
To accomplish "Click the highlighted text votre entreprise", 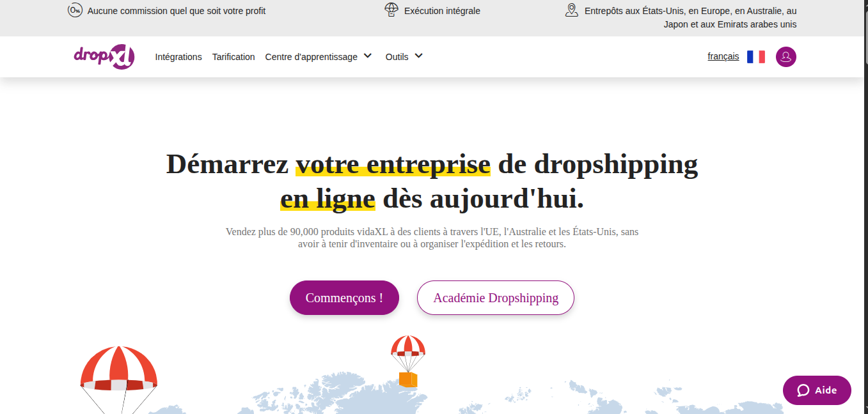I will coord(392,164).
